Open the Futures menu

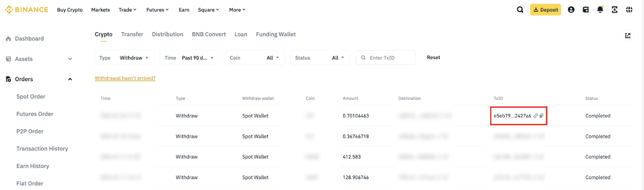[157, 10]
